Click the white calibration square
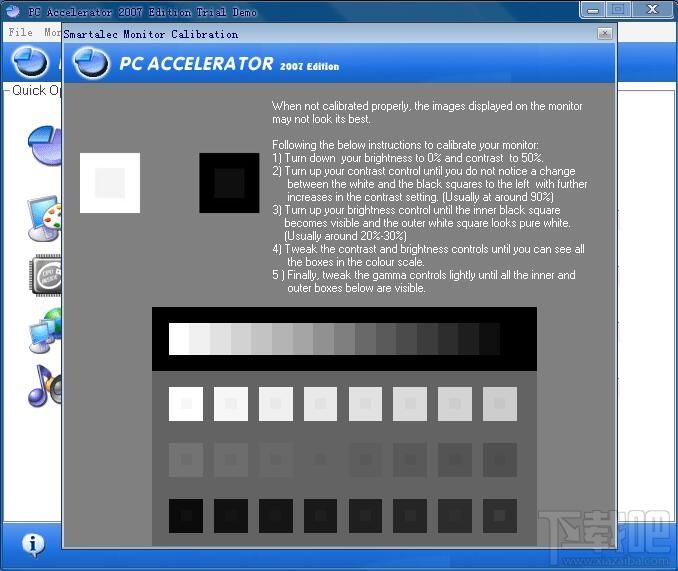 pos(110,183)
